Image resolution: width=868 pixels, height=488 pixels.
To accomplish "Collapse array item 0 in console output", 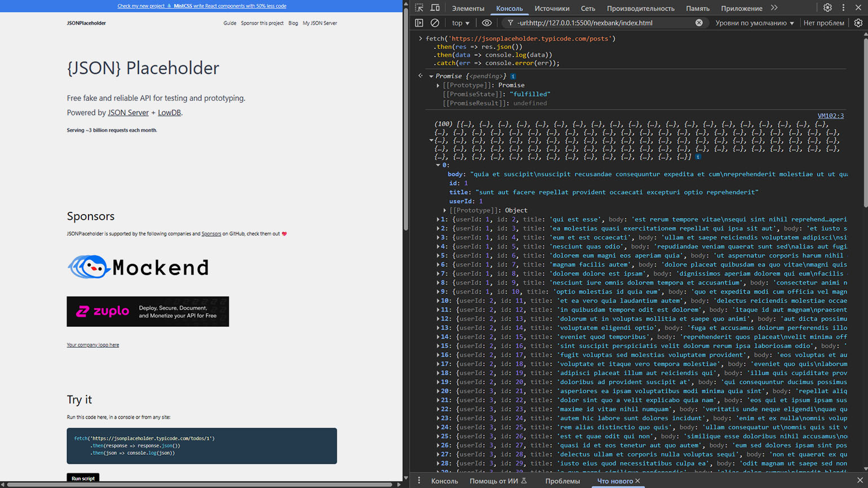I will 438,165.
